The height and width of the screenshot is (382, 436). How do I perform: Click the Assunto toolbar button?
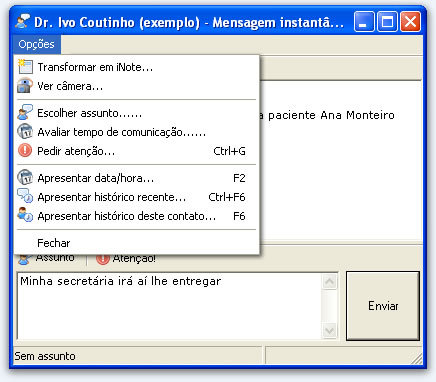[x=47, y=258]
